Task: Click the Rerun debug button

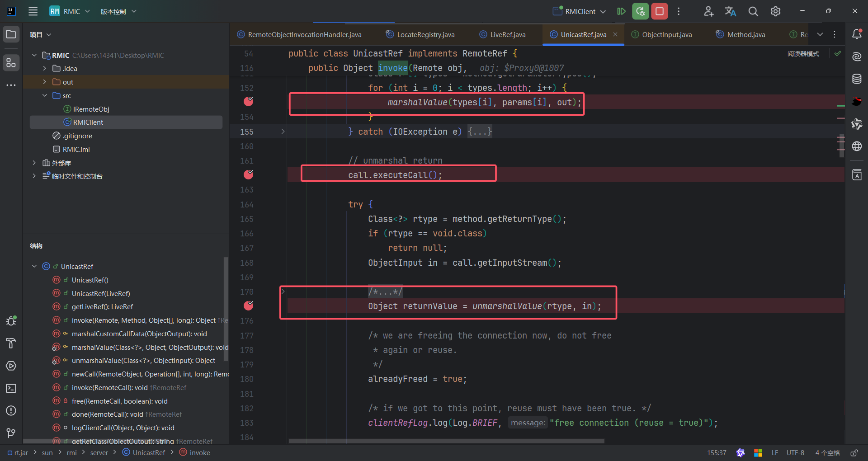Action: [641, 11]
